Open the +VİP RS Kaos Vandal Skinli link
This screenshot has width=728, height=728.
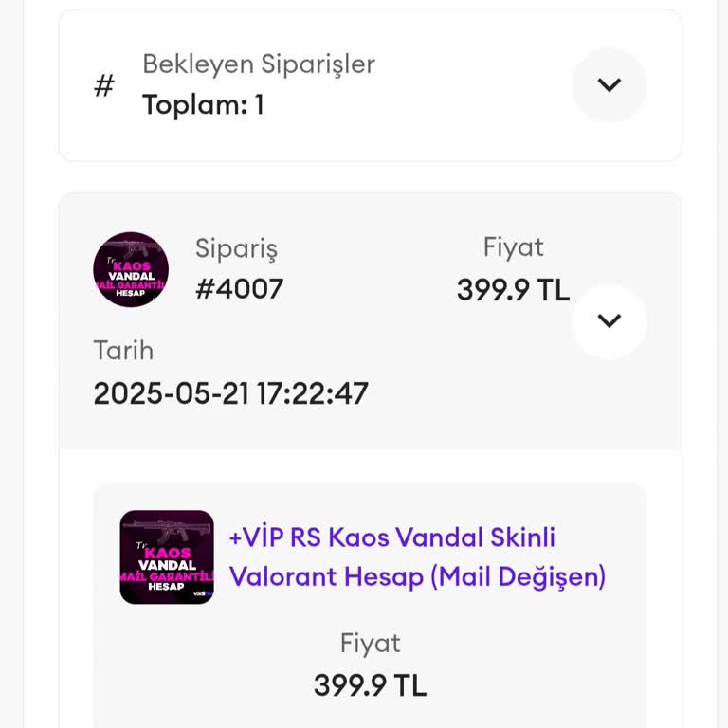pyautogui.click(x=391, y=537)
